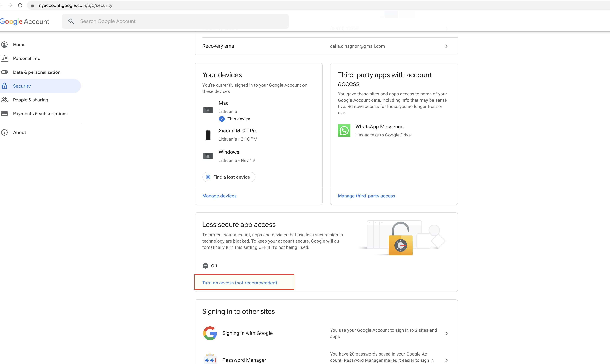Click the site lock icon in address bar
Image resolution: width=610 pixels, height=364 pixels.
point(33,5)
